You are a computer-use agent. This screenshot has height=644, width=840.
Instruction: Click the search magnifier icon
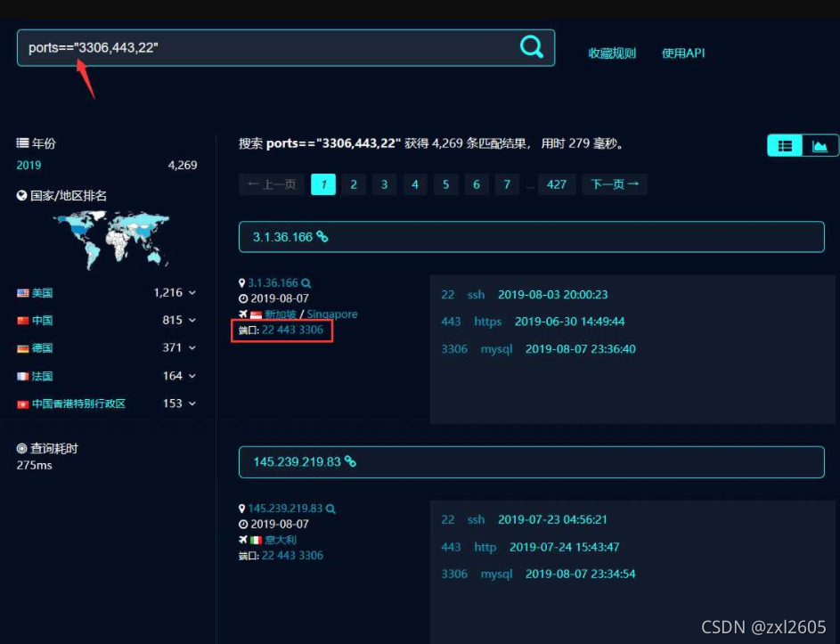pyautogui.click(x=532, y=47)
